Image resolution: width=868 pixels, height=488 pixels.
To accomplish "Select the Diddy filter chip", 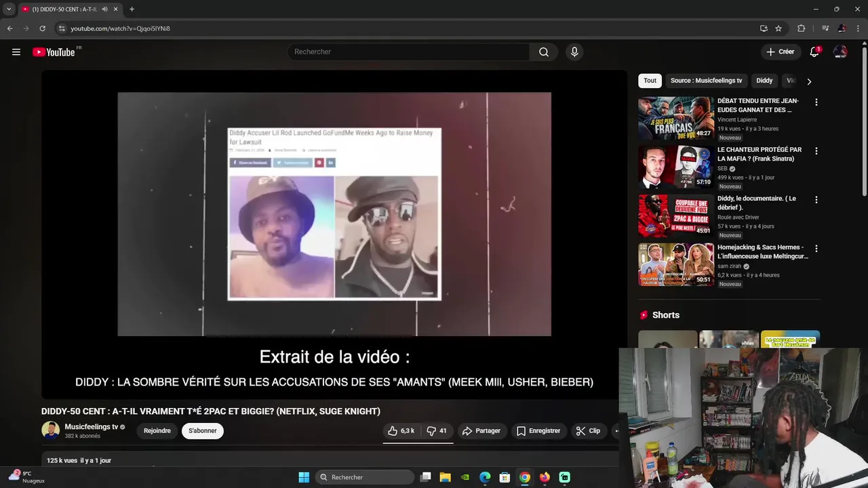I will 764,81.
